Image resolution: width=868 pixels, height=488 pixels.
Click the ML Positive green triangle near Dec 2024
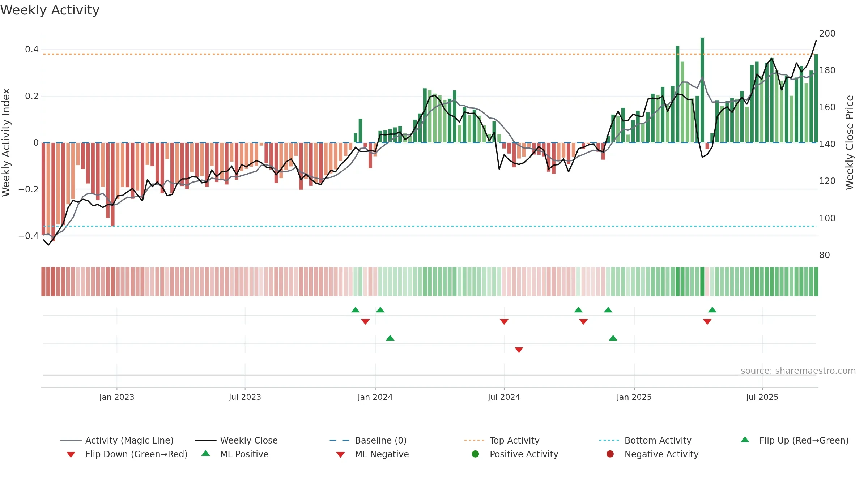tap(613, 338)
